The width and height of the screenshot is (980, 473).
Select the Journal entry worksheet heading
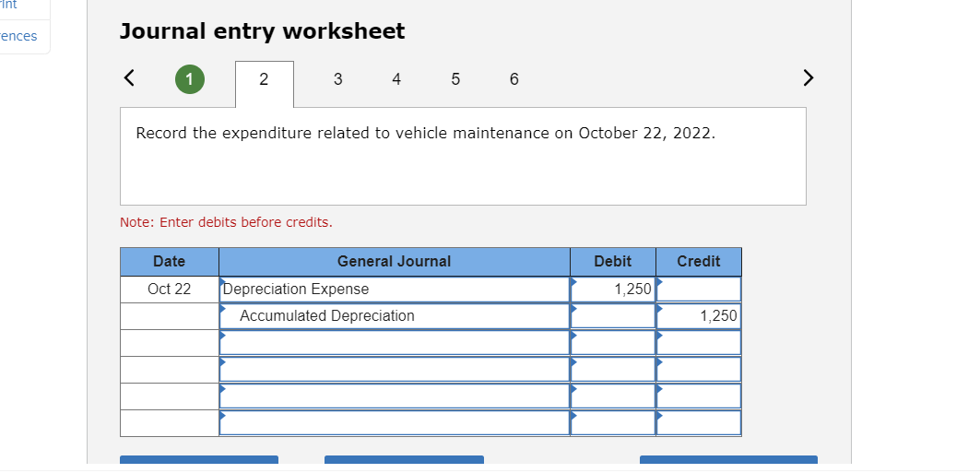click(263, 31)
